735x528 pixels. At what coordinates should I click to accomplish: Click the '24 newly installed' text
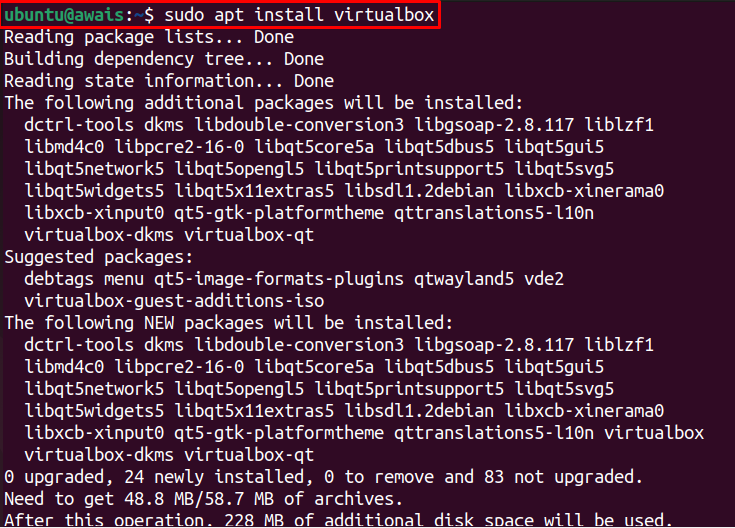pos(212,477)
